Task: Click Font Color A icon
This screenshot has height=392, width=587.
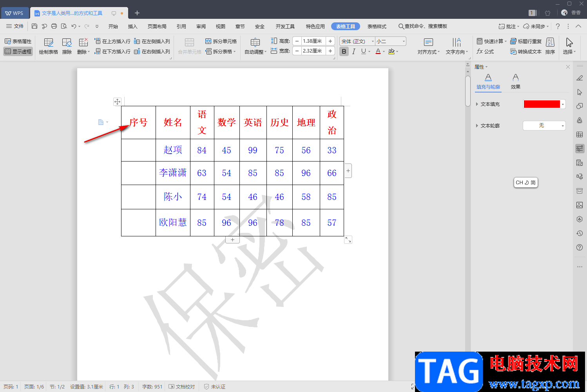Action: pos(378,51)
